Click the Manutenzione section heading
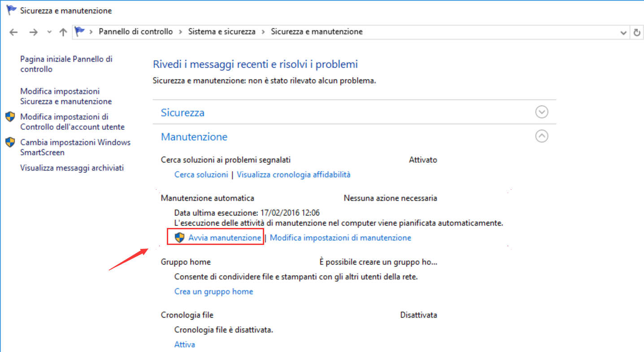This screenshot has height=352, width=644. click(194, 137)
